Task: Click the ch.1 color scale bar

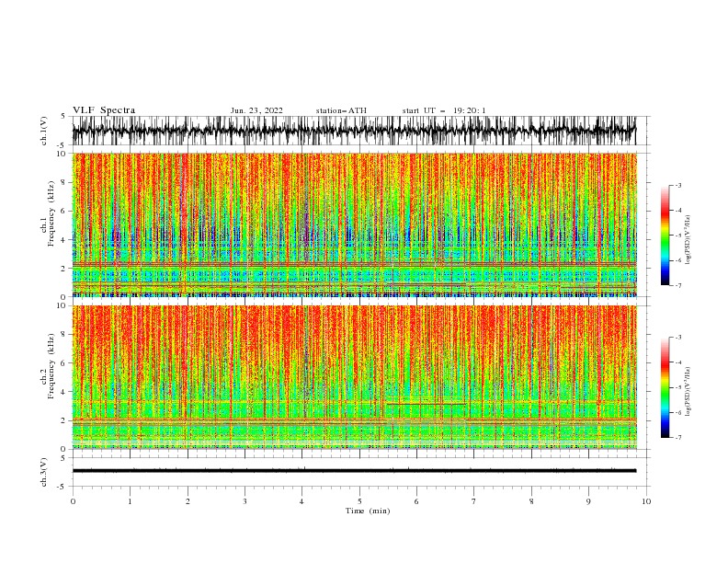Action: [x=665, y=236]
